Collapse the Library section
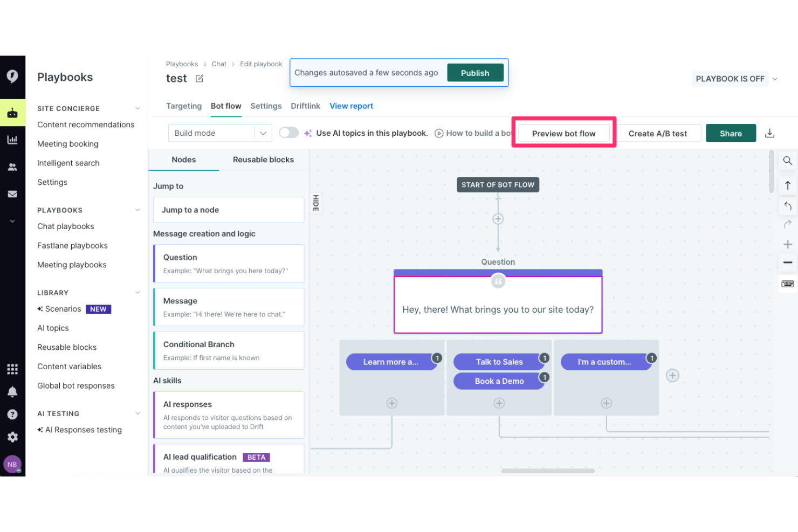798x532 pixels. click(x=137, y=293)
